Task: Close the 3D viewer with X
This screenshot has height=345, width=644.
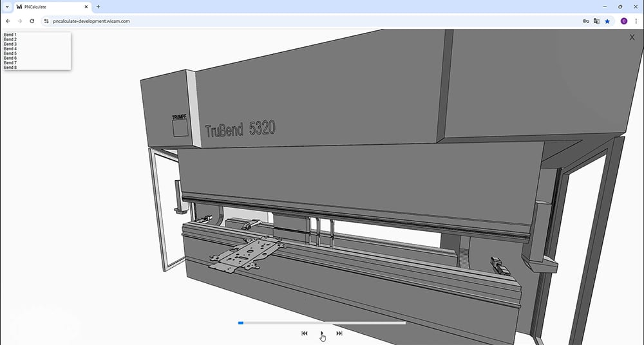Action: tap(632, 37)
